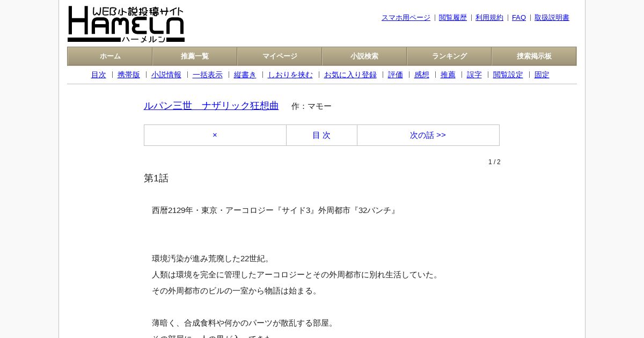Click the 第1話 chapter heading
644x338 pixels.
coord(156,178)
